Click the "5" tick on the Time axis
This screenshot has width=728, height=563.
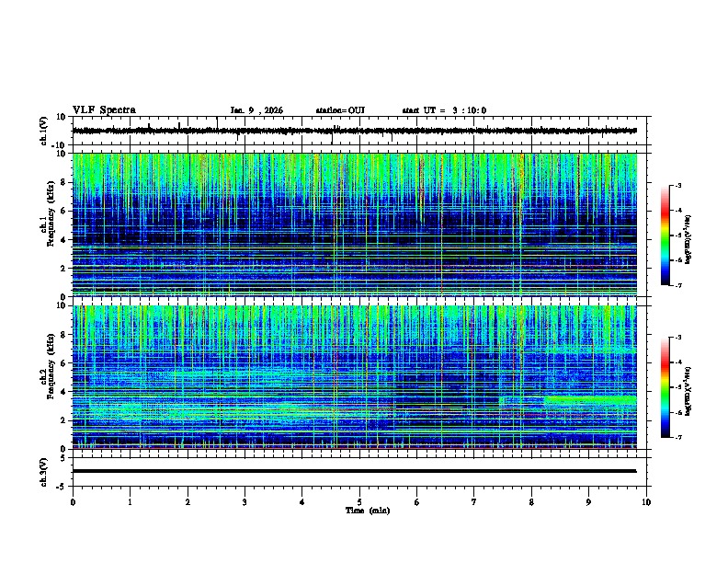tap(359, 502)
